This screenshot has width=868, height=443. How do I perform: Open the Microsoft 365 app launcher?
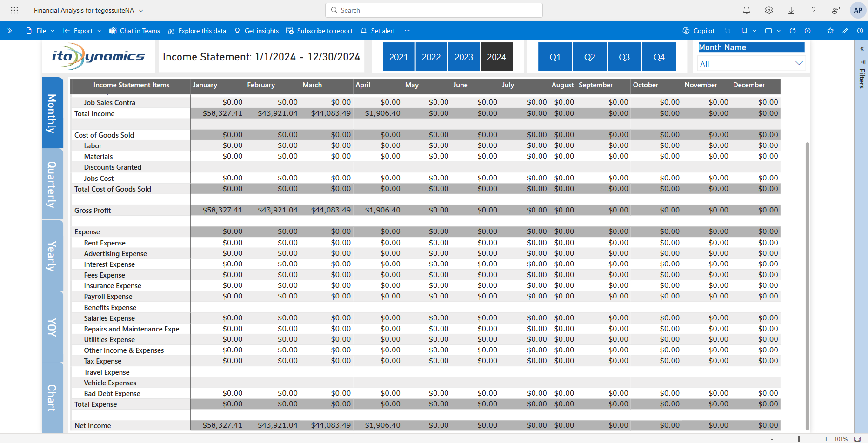tap(14, 10)
